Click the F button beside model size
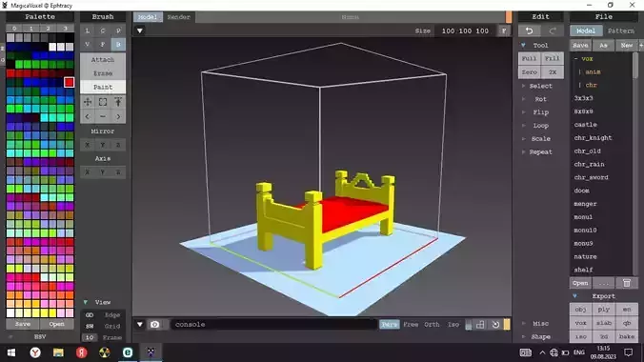 [x=504, y=30]
